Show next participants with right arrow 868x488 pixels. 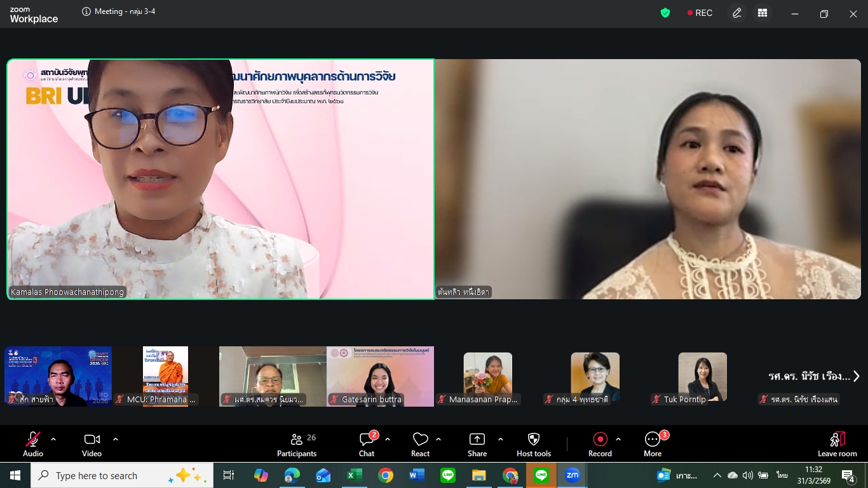[856, 376]
